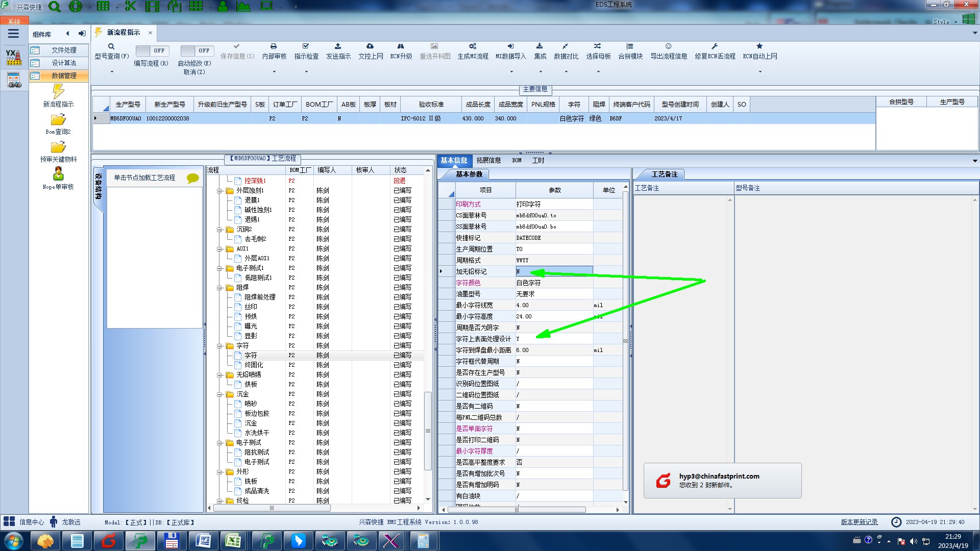Collapse the 沉金 process folder
980x551 pixels.
(x=219, y=394)
